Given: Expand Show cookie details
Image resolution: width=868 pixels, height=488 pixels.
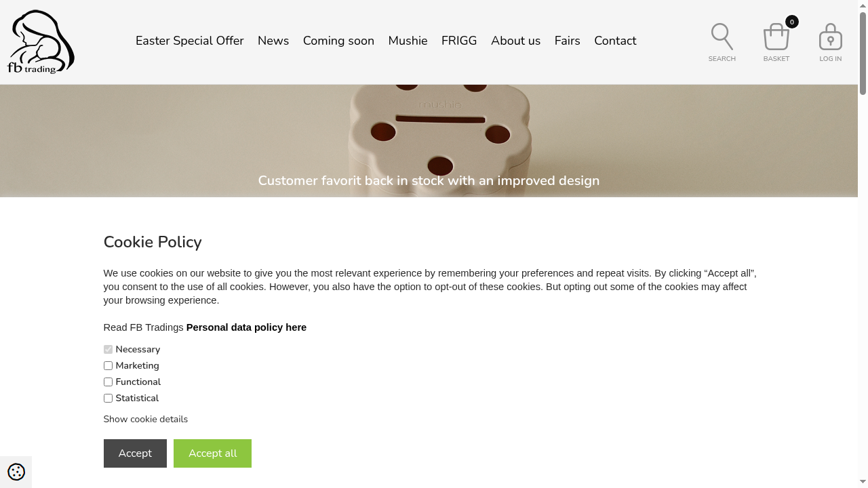Looking at the screenshot, I should click(145, 419).
